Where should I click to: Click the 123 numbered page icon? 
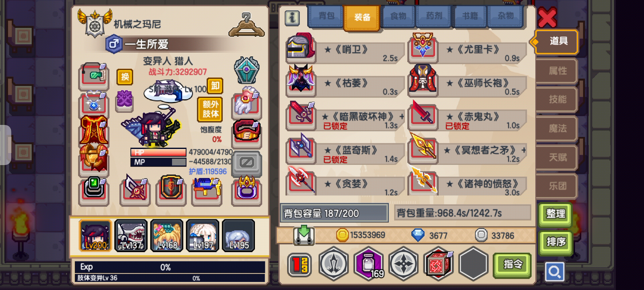[x=300, y=264]
